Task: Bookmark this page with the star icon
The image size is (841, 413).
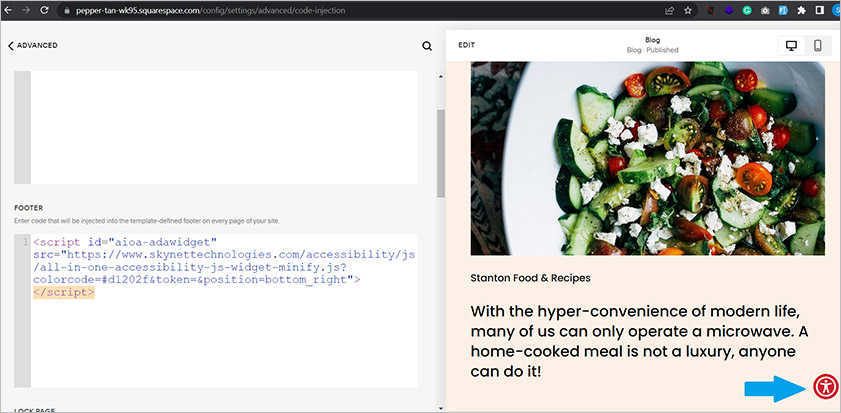Action: [x=688, y=10]
